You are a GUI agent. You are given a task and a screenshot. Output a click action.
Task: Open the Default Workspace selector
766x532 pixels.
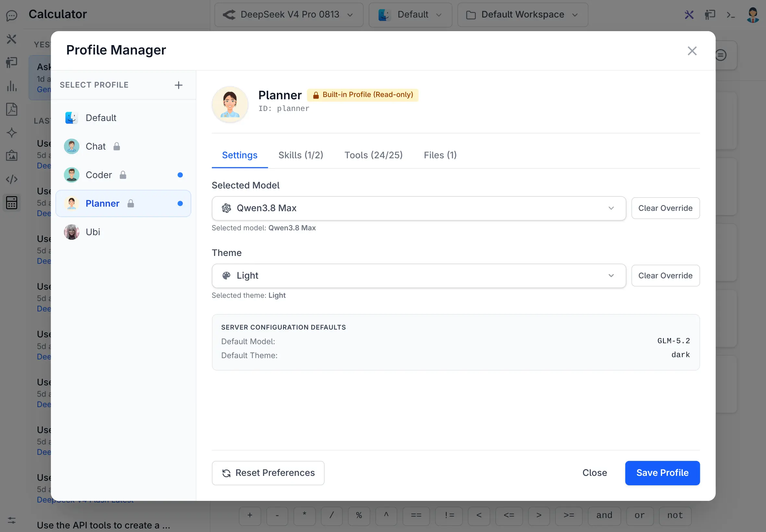coord(522,15)
